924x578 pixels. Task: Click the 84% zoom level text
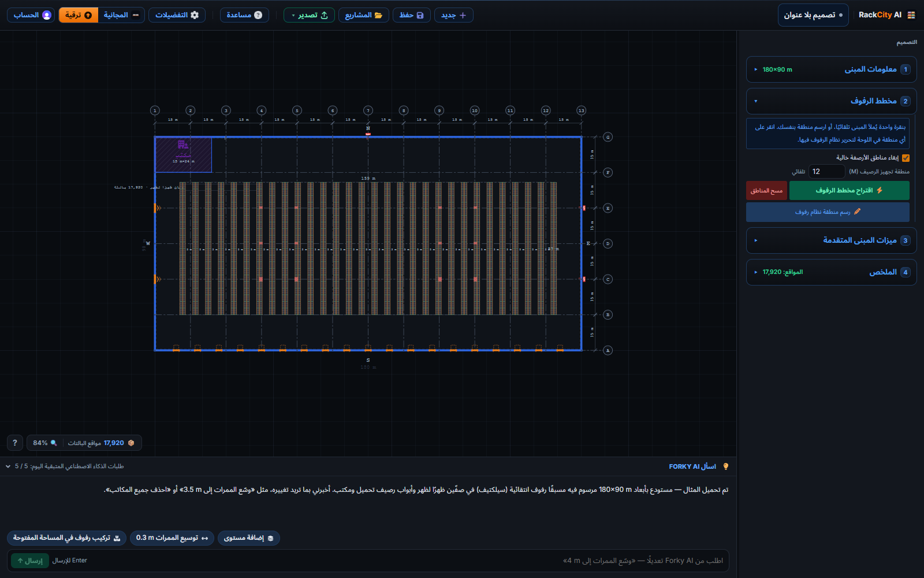click(x=40, y=443)
